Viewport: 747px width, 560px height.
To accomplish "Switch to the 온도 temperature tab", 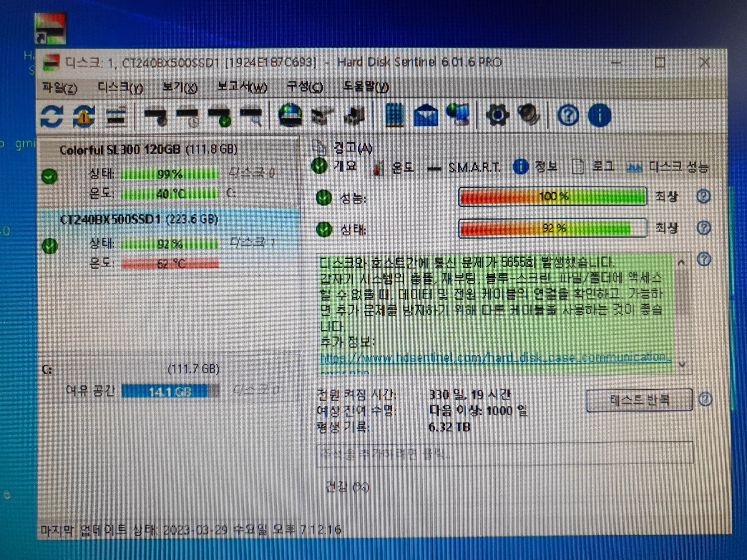I will [x=394, y=167].
